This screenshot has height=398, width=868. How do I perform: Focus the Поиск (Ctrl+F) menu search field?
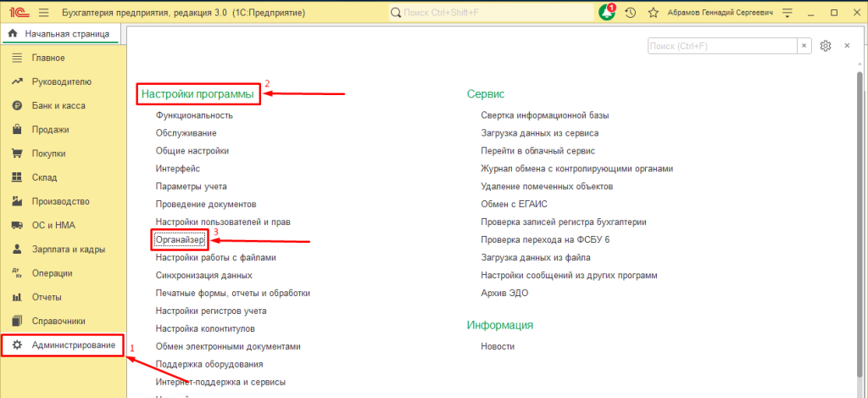[x=722, y=46]
